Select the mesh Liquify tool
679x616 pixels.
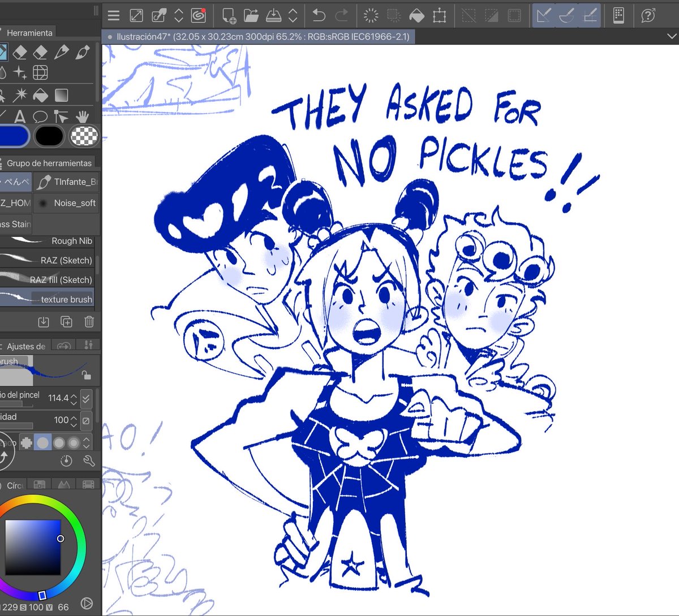pyautogui.click(x=40, y=73)
